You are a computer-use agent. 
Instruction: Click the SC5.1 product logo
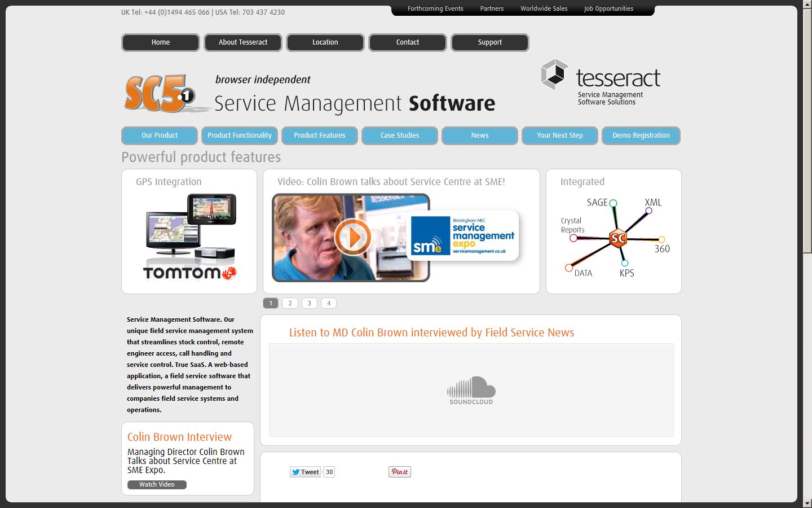(161, 94)
